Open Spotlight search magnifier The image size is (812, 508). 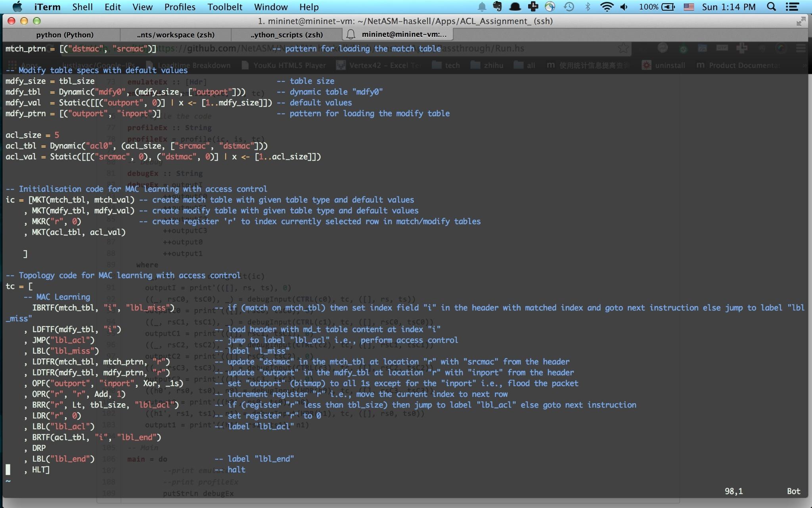point(771,7)
